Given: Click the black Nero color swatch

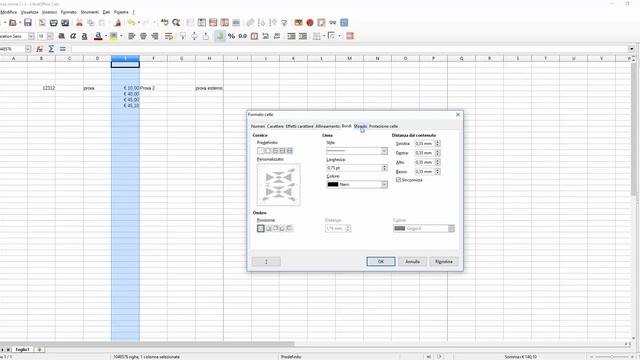Looking at the screenshot, I should point(333,184).
